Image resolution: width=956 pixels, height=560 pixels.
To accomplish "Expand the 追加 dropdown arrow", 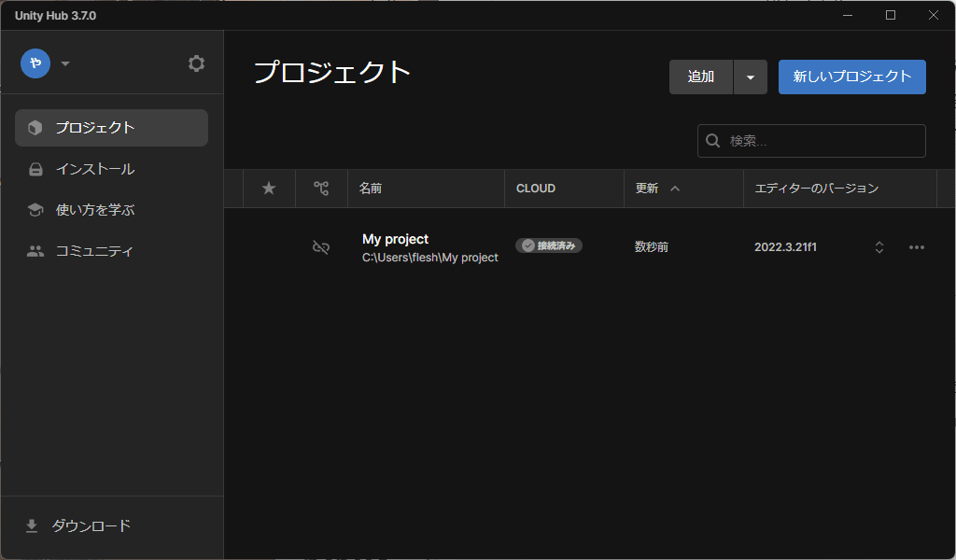I will pyautogui.click(x=751, y=77).
